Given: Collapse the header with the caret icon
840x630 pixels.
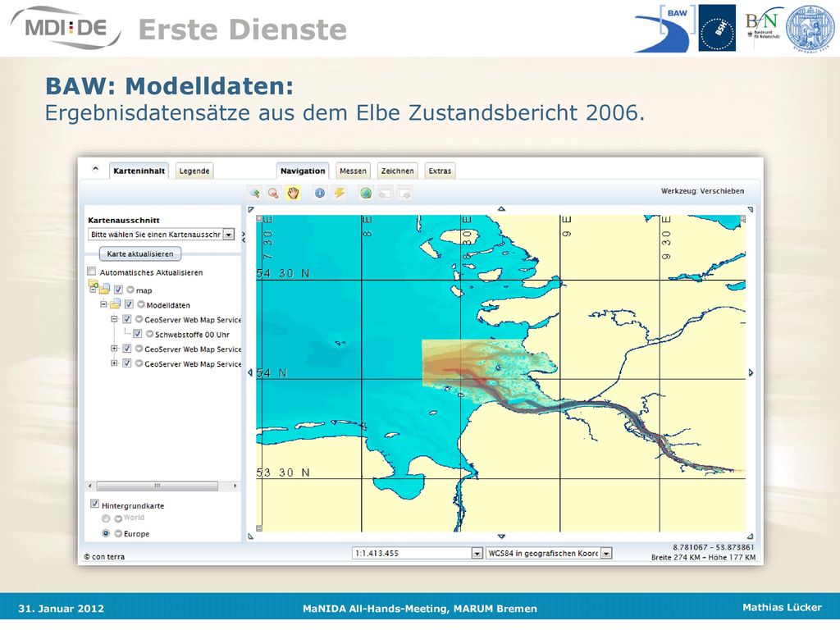Looking at the screenshot, I should [95, 169].
